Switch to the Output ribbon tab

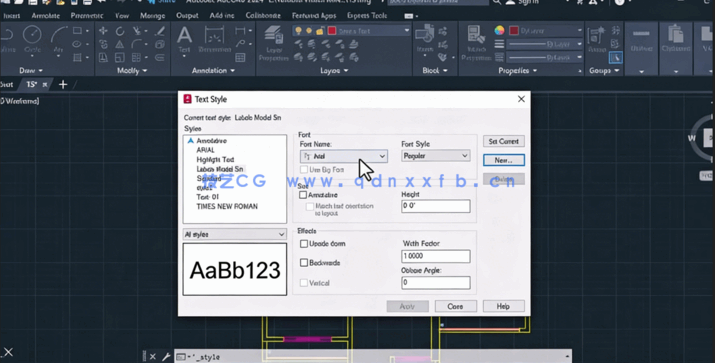[187, 16]
